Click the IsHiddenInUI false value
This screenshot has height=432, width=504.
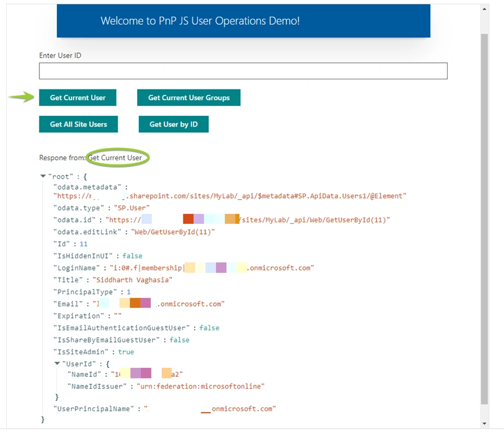tap(132, 256)
